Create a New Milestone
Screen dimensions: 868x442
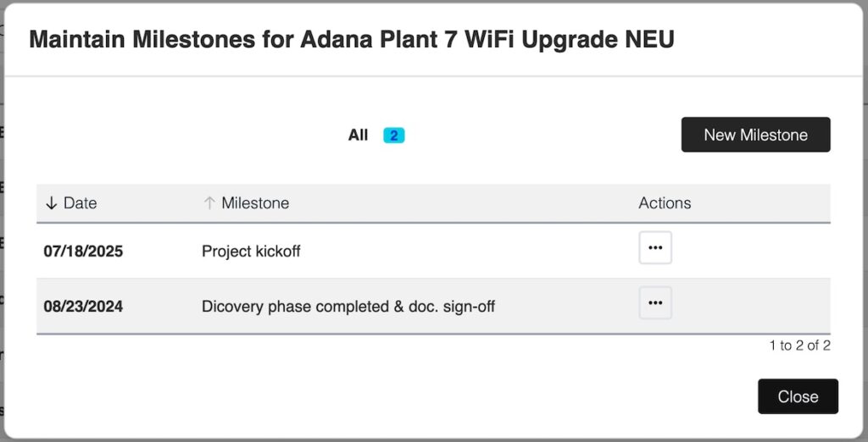click(x=755, y=135)
